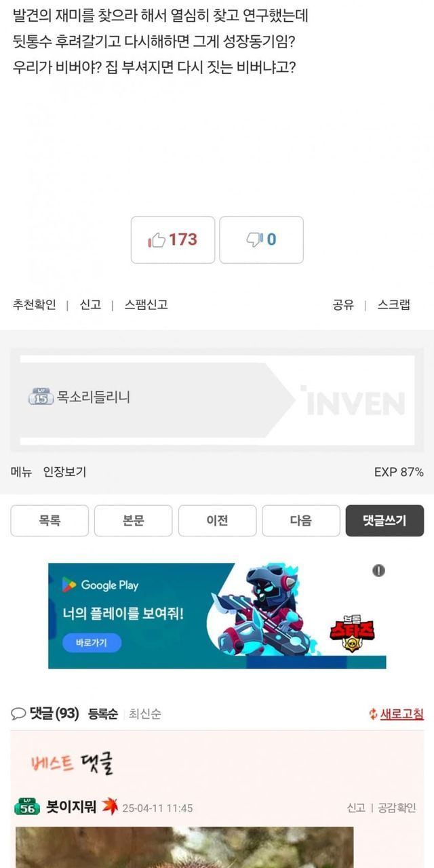The height and width of the screenshot is (868, 434).
Task: Click the speech bubble comment icon
Action: (19, 713)
